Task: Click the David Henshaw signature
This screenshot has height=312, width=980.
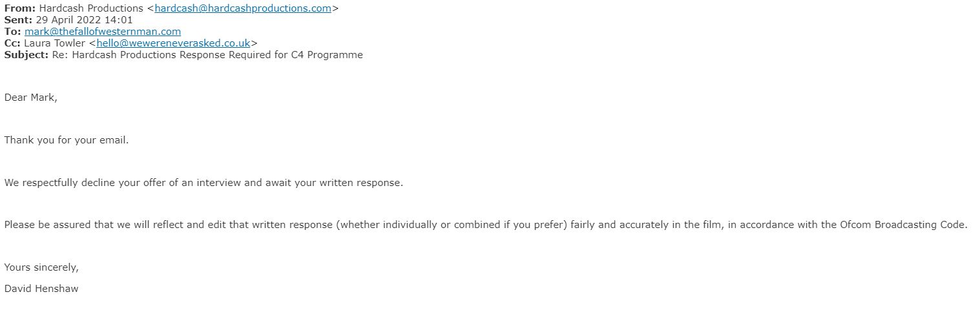Action: pos(41,289)
